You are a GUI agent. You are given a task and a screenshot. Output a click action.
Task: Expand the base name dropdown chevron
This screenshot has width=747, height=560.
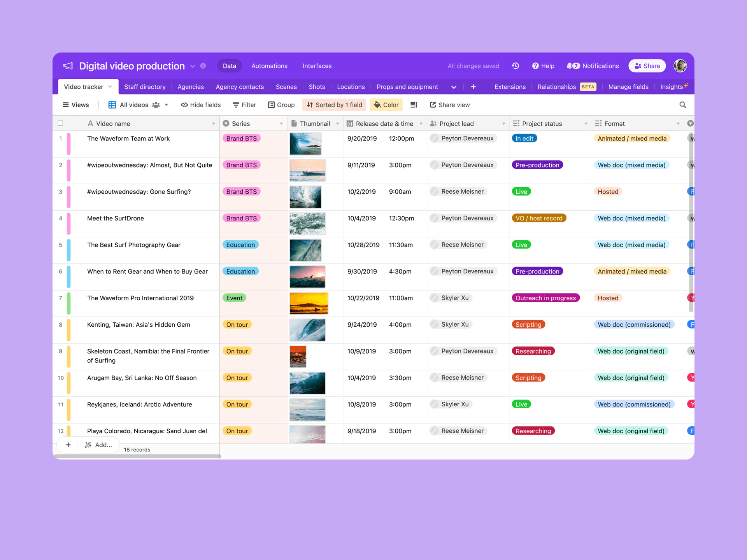pyautogui.click(x=193, y=66)
